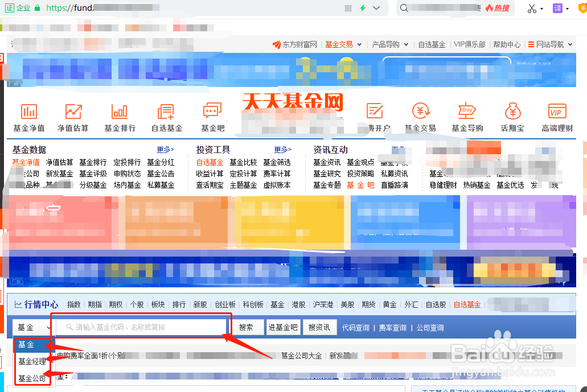Expand the translate tool dropdown arrow
Image resolution: width=587 pixels, height=392 pixels.
click(568, 9)
